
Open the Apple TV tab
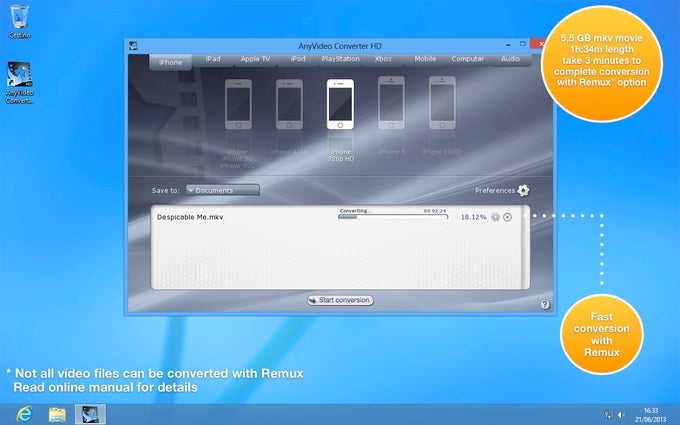(x=255, y=59)
